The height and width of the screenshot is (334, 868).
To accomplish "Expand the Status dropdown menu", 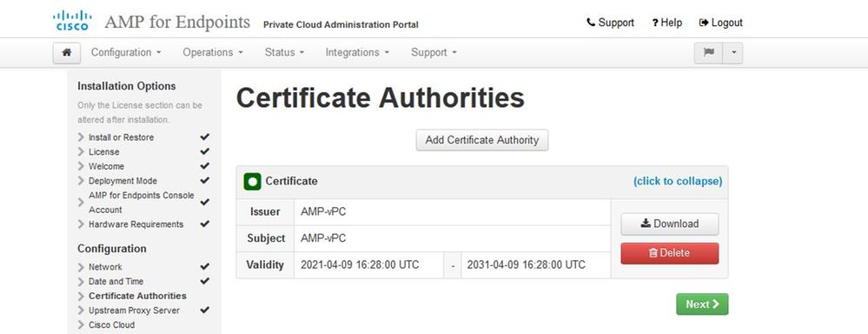I will point(284,52).
